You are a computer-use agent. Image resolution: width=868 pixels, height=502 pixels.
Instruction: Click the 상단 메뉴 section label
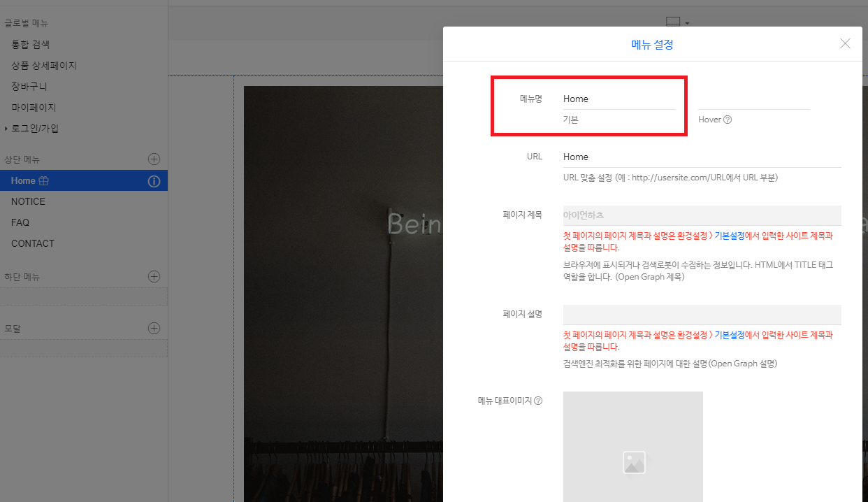(x=22, y=159)
